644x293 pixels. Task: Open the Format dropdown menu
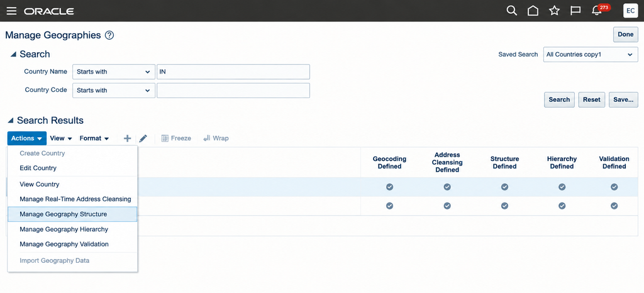pos(94,138)
